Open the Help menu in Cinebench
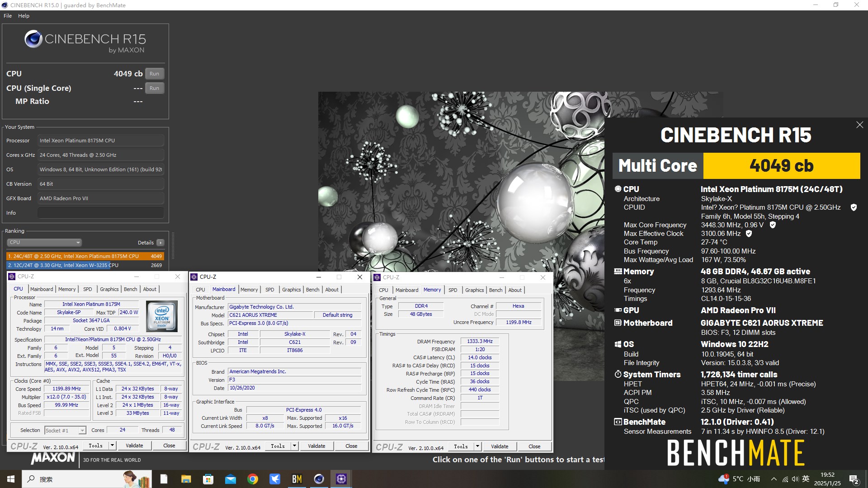This screenshot has height=488, width=868. (24, 16)
